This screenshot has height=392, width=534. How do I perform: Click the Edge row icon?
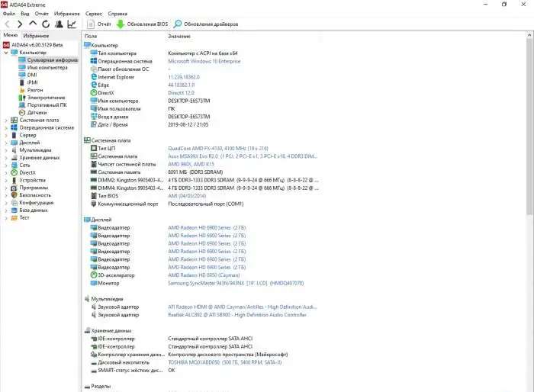[x=94, y=85]
